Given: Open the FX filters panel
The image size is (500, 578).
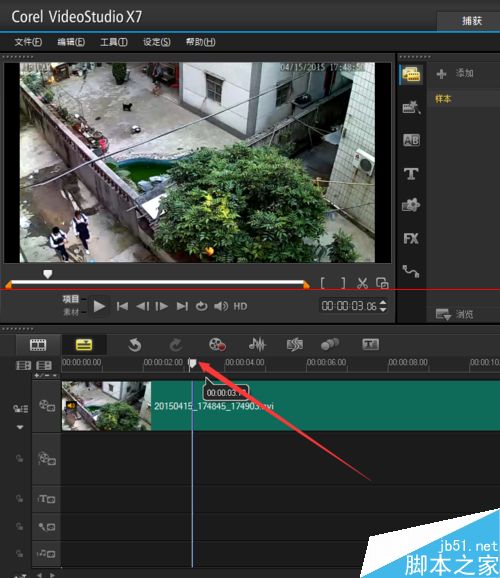Looking at the screenshot, I should 411,238.
